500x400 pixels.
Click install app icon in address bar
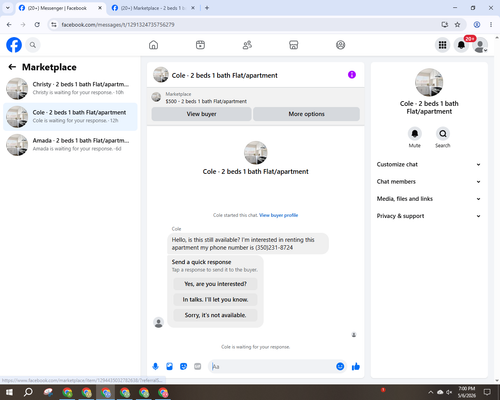[x=444, y=25]
